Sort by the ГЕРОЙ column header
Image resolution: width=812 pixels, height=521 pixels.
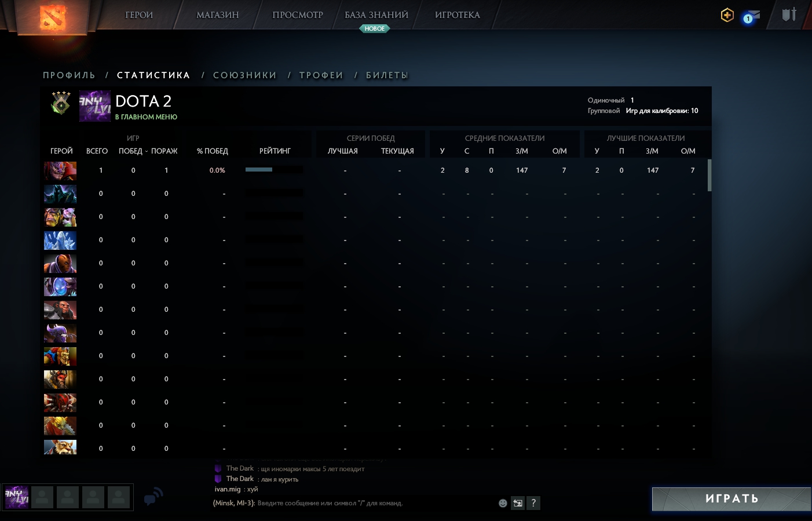pyautogui.click(x=61, y=151)
